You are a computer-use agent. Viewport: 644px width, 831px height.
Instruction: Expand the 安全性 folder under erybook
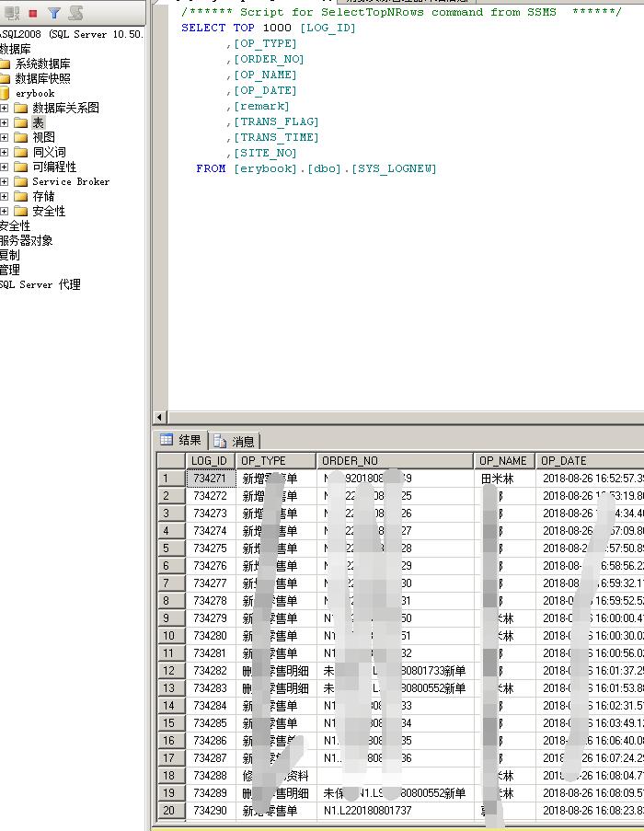coord(5,211)
